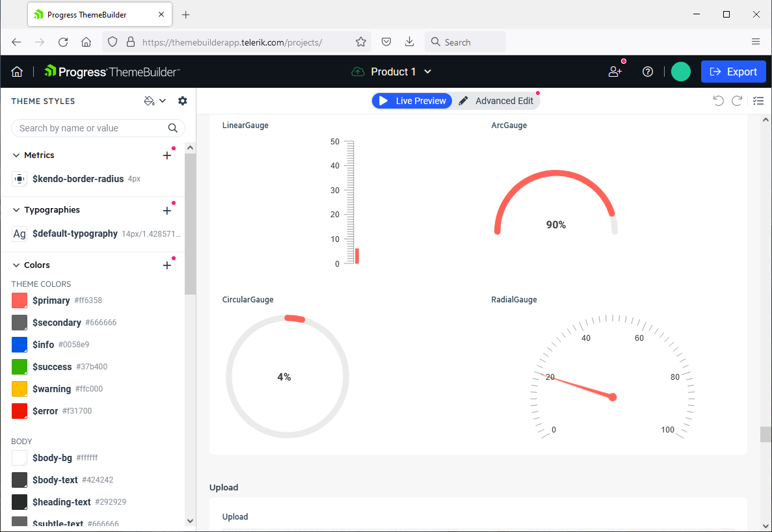This screenshot has height=532, width=772.
Task: Switch to Advanced Edit mode
Action: (x=498, y=101)
